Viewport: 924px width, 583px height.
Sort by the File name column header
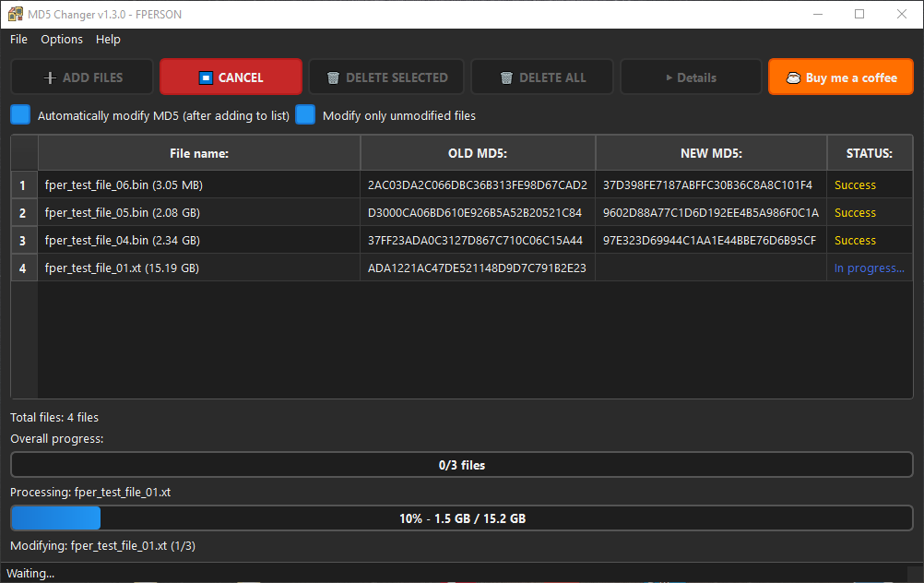coord(198,153)
